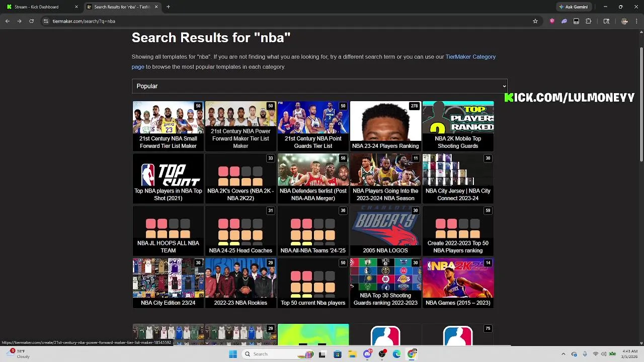Open NBA JL HOOPS ALL NBA TEAM template
The height and width of the screenshot is (362, 644).
coord(168,230)
